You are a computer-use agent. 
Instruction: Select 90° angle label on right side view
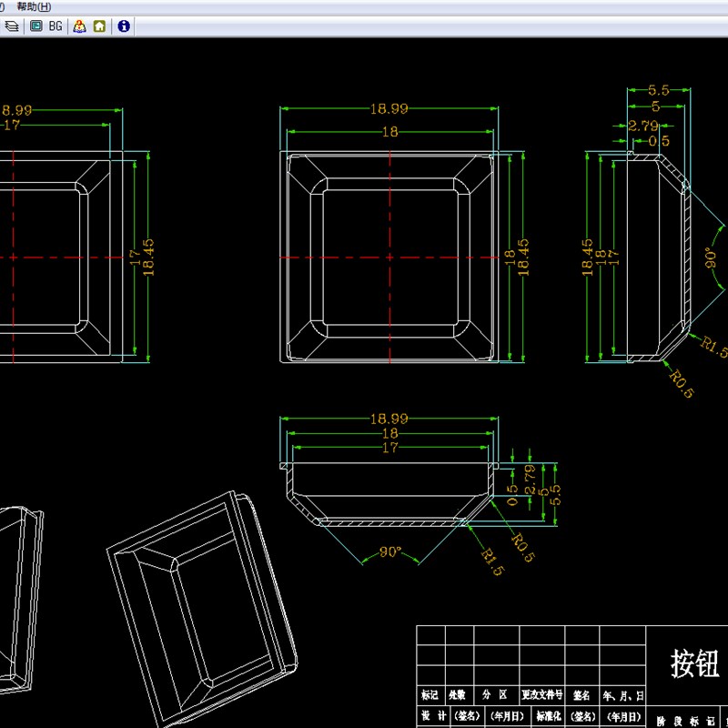tap(710, 258)
